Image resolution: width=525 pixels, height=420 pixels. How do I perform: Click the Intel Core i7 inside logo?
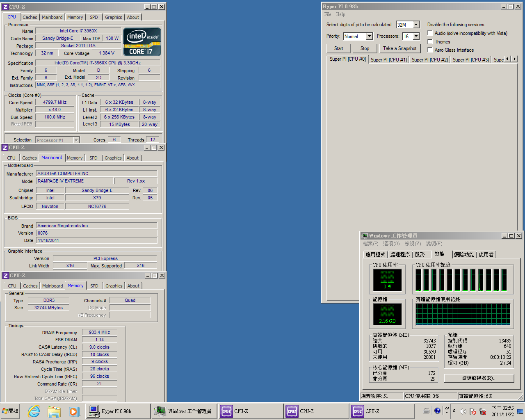(x=142, y=42)
